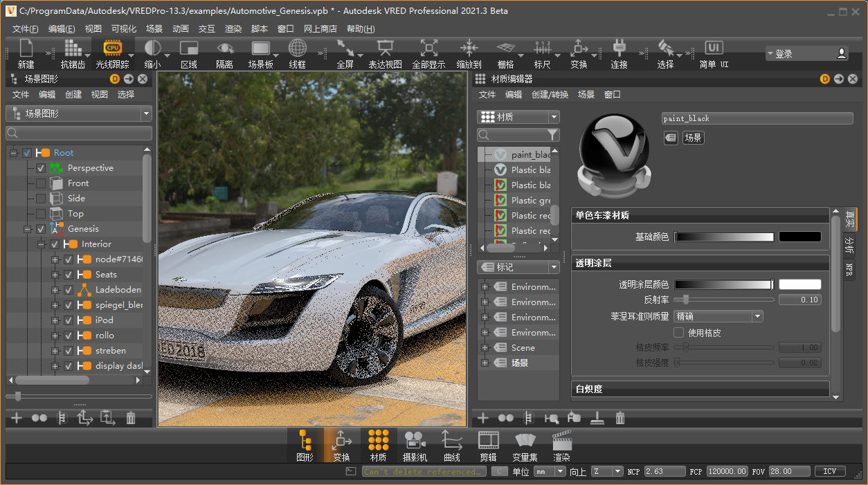Screen dimensions: 868x485
Task: Switch to the 分析 side tab
Action: coord(849,244)
